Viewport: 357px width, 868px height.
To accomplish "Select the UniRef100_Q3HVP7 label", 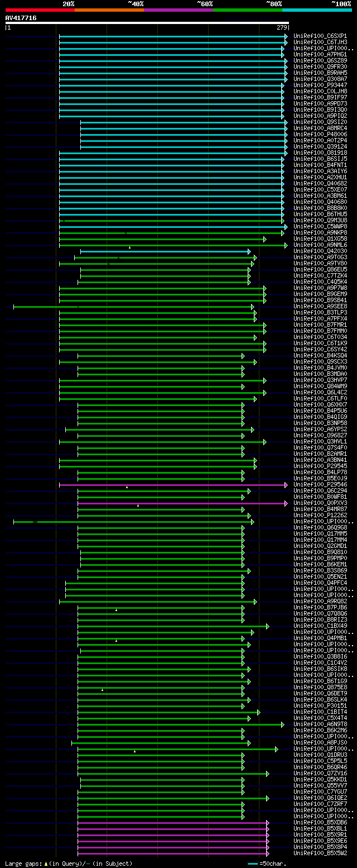I will (320, 380).
